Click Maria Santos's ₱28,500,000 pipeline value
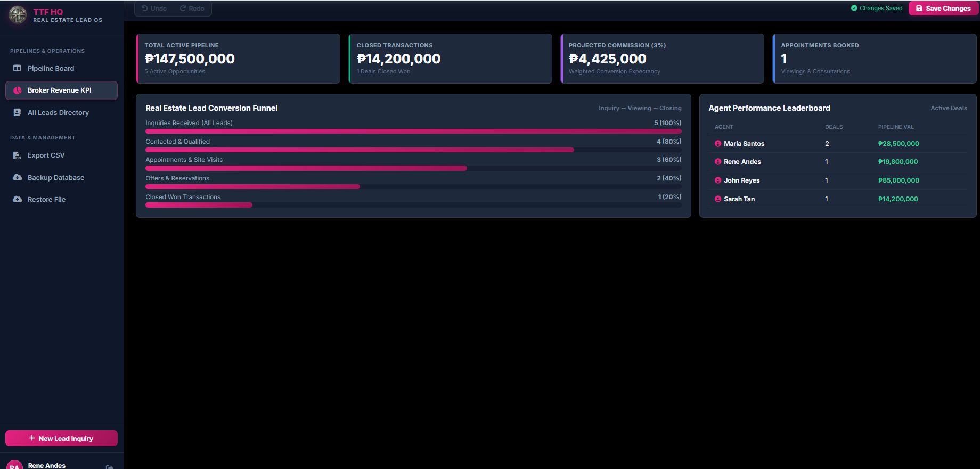980x469 pixels. click(899, 144)
